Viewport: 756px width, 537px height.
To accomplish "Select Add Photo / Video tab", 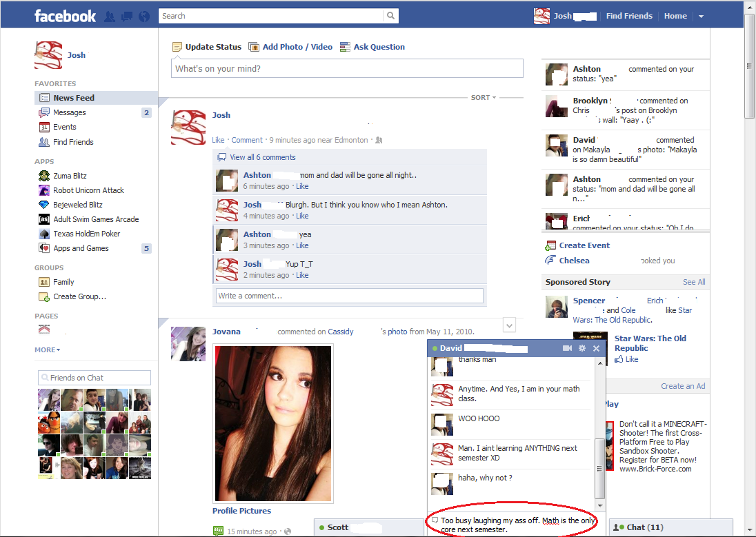I will [290, 47].
